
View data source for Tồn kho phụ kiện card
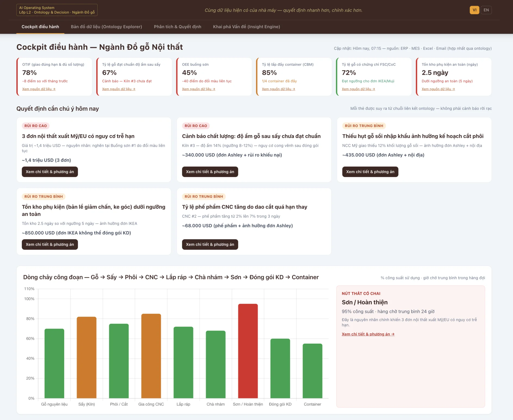click(x=438, y=89)
